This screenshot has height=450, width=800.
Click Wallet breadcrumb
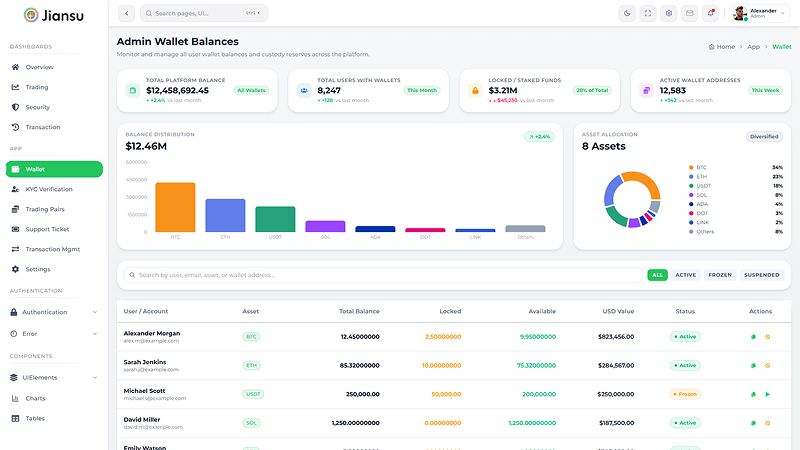782,46
